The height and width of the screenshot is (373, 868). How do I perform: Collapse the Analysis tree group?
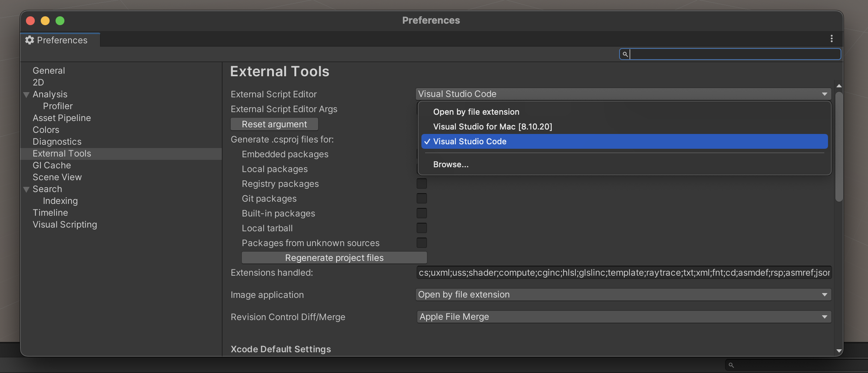(x=26, y=95)
